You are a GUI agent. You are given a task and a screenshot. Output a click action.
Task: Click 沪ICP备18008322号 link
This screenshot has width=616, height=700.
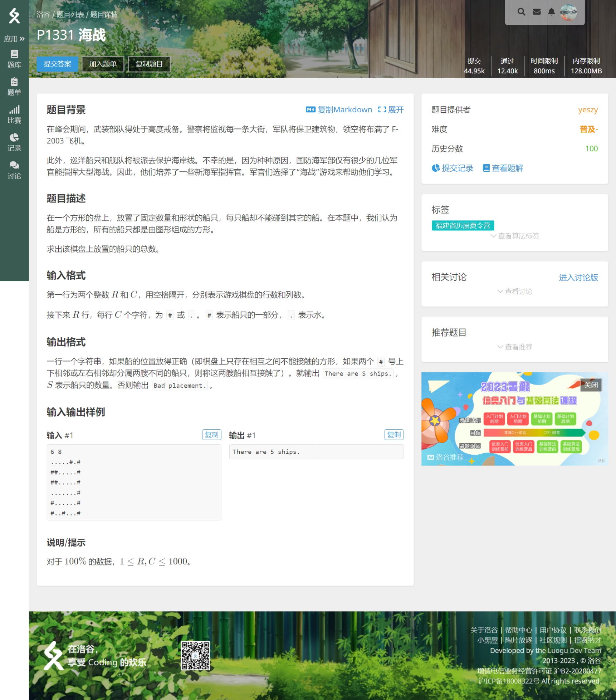(509, 681)
